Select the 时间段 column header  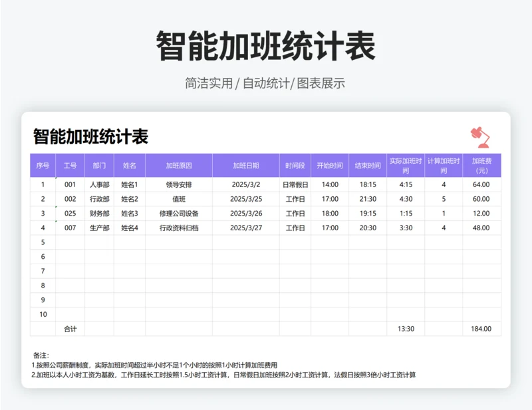(295, 166)
